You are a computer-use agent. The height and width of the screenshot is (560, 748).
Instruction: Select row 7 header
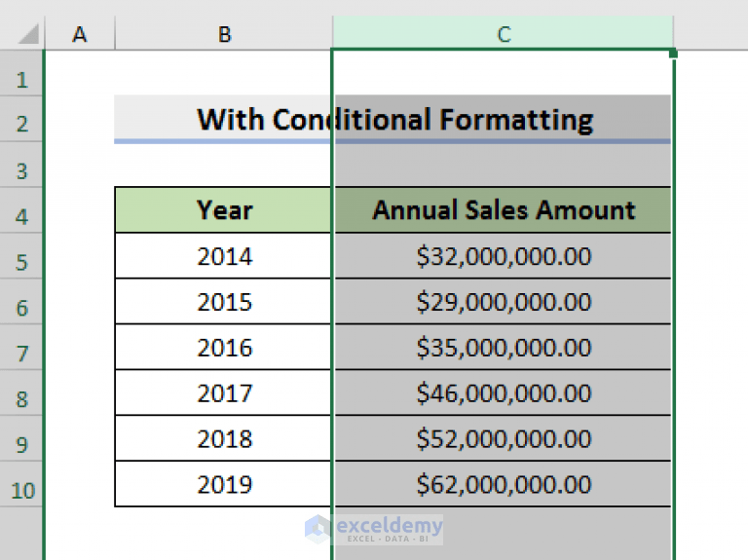[x=21, y=348]
